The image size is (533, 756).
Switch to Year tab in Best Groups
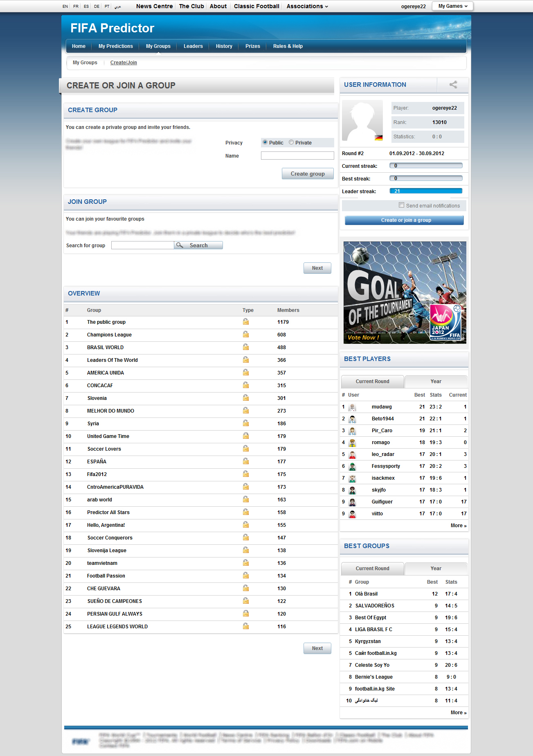click(x=436, y=569)
